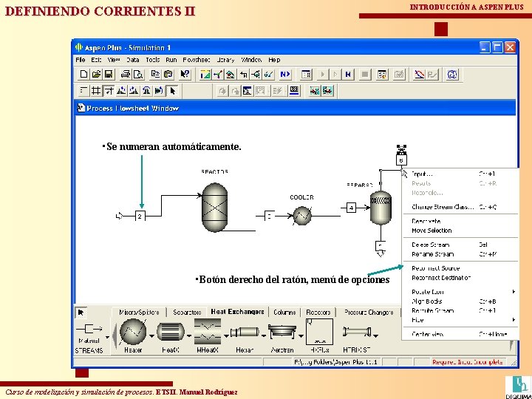The height and width of the screenshot is (399, 532).
Task: Click the Print toolbar icon
Action: (126, 74)
